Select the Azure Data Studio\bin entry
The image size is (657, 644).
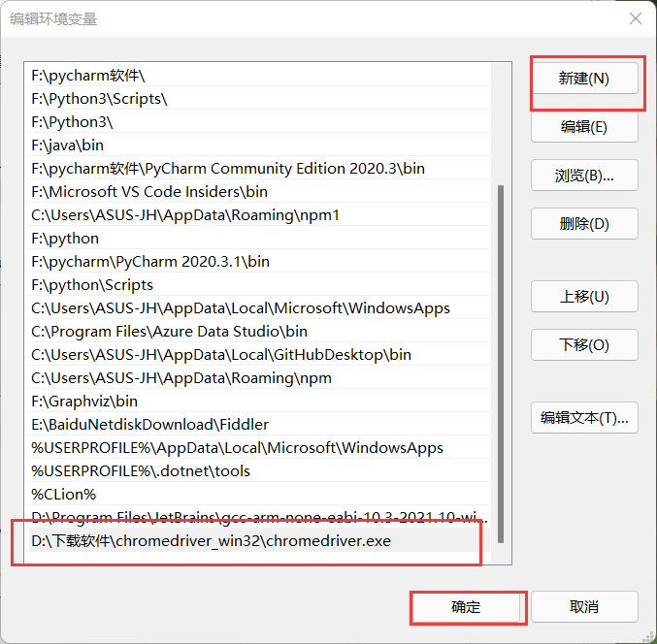pos(257,331)
